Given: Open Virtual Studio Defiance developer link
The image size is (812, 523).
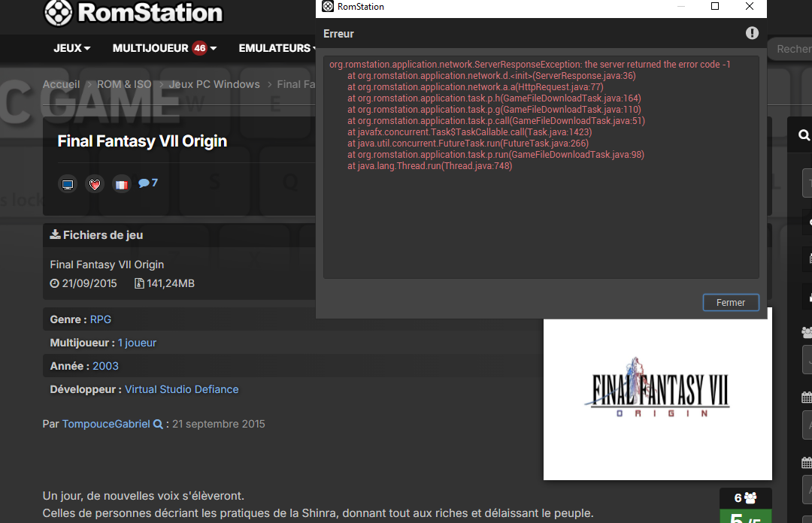Looking at the screenshot, I should (182, 389).
